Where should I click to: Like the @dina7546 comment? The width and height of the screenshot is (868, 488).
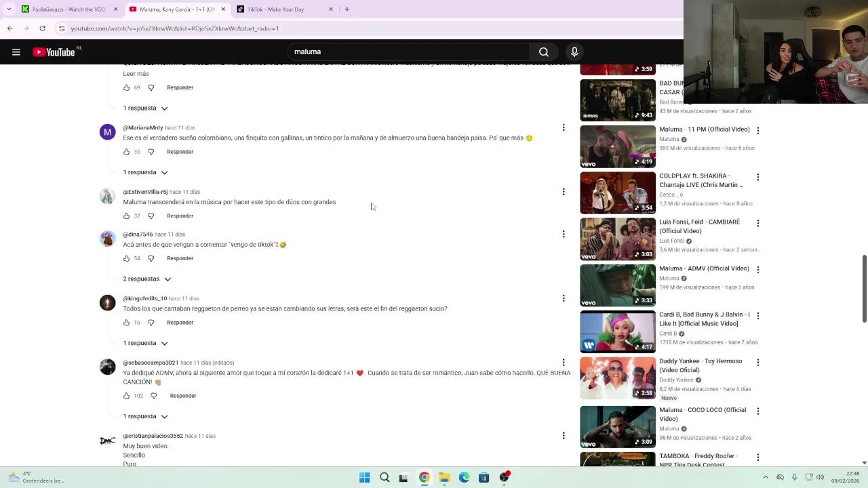[126, 258]
